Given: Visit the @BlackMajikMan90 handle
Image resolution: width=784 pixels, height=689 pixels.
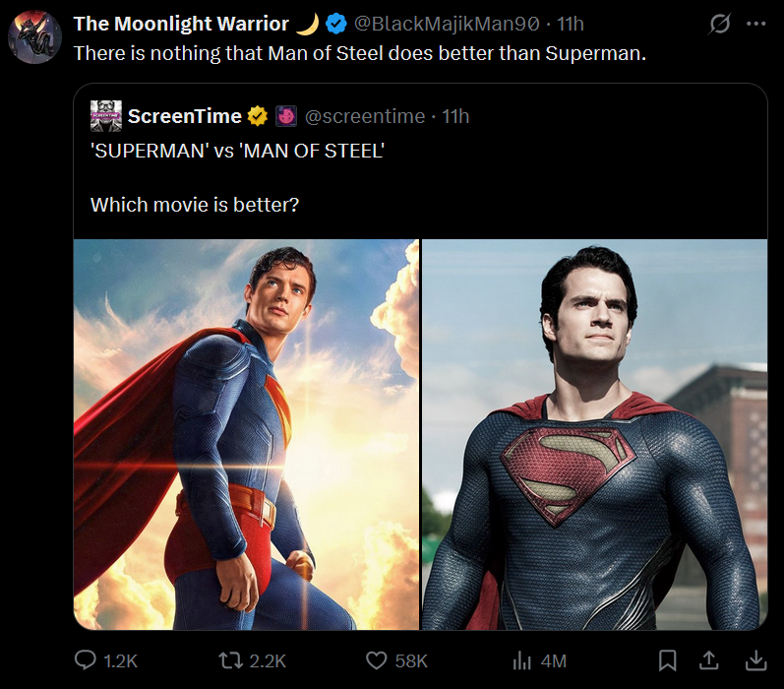Looking at the screenshot, I should (447, 24).
